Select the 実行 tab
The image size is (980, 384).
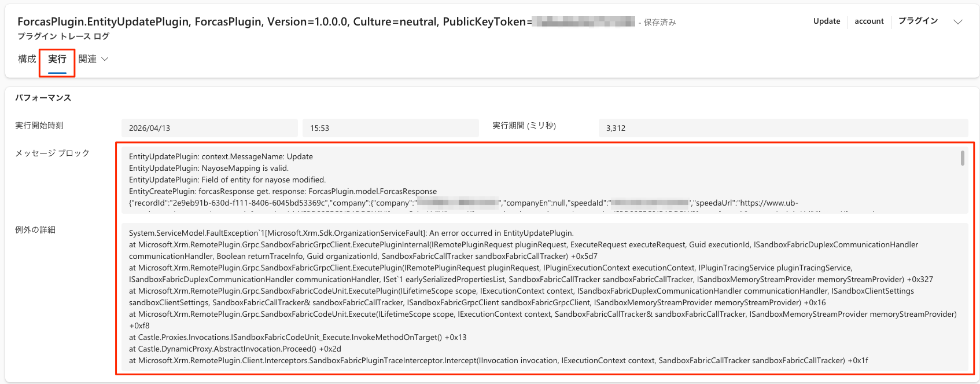tap(57, 59)
